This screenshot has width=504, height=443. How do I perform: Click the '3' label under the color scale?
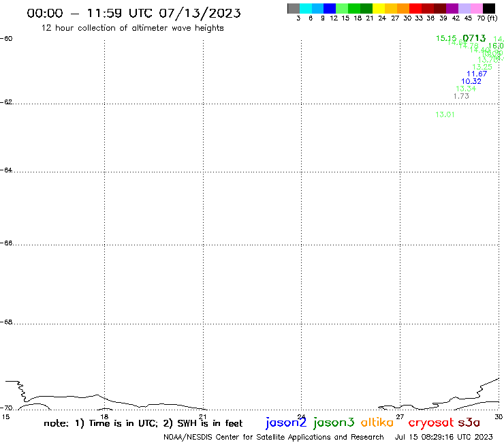(x=298, y=18)
